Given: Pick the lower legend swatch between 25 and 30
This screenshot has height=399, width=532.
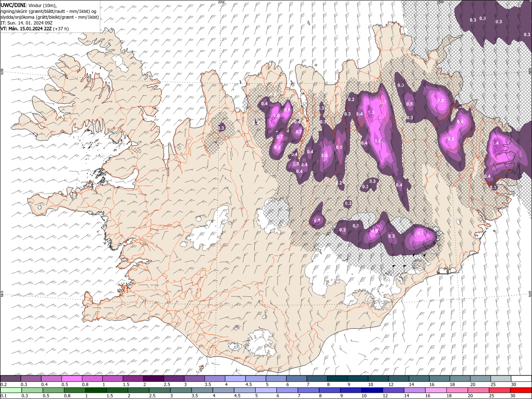Looking at the screenshot, I should (500, 390).
